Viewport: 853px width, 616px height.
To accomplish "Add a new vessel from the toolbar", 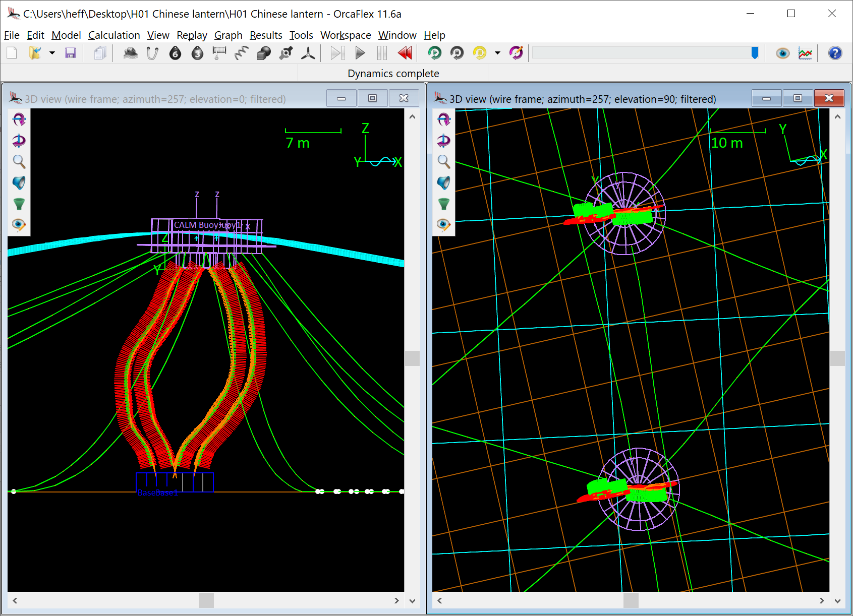I will coord(131,53).
